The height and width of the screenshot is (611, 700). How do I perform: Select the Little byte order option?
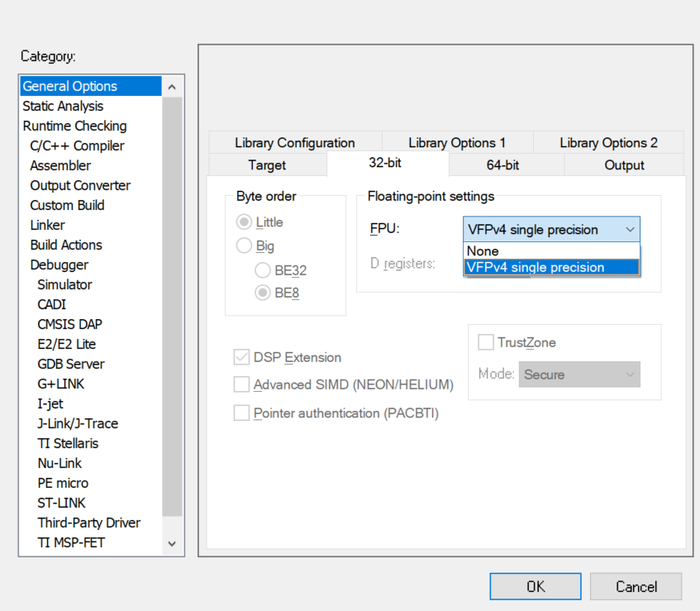(245, 222)
